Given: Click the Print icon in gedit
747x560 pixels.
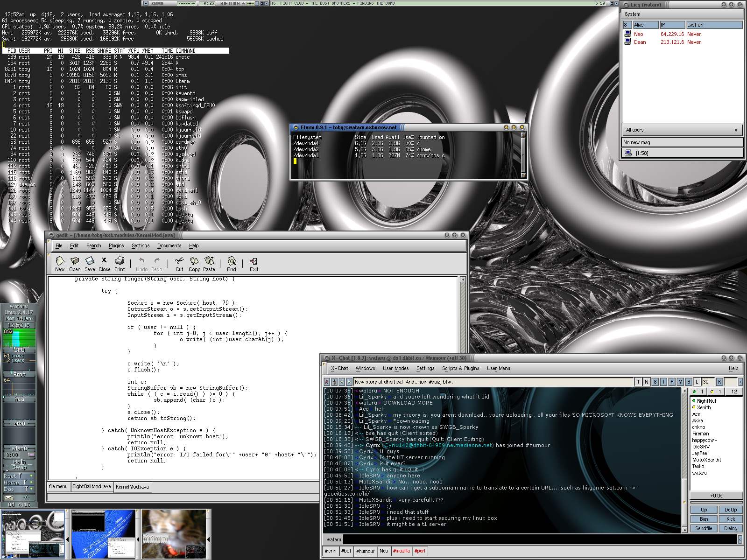Looking at the screenshot, I should (120, 261).
